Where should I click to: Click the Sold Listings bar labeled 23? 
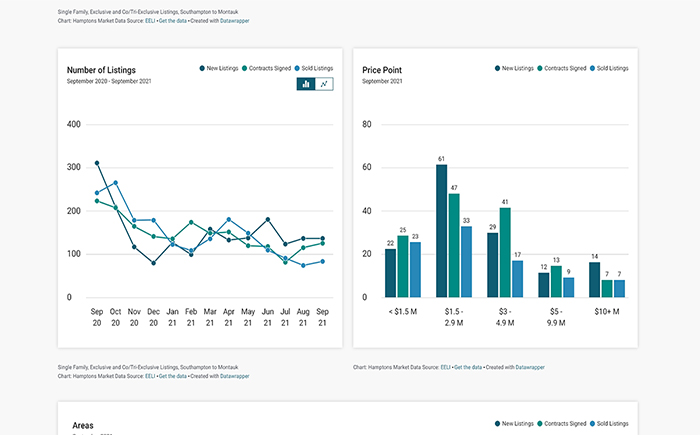click(x=415, y=270)
